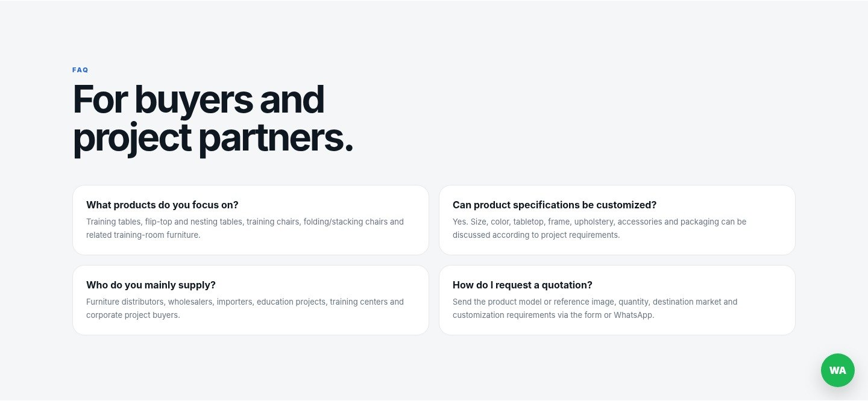Click the answer starting "Furniture distributors, wholesalers"
The width and height of the screenshot is (868, 401).
(x=245, y=308)
